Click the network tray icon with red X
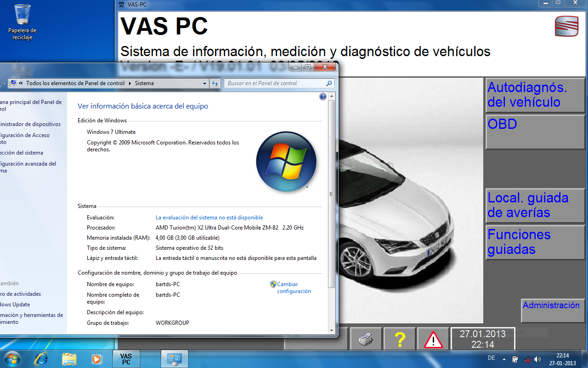Image resolution: width=588 pixels, height=368 pixels. point(526,359)
